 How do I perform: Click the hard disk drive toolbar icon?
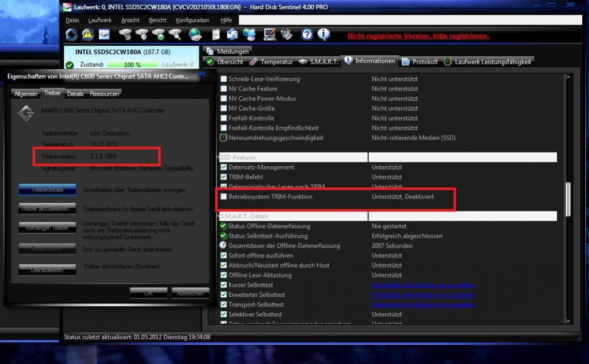(x=104, y=35)
